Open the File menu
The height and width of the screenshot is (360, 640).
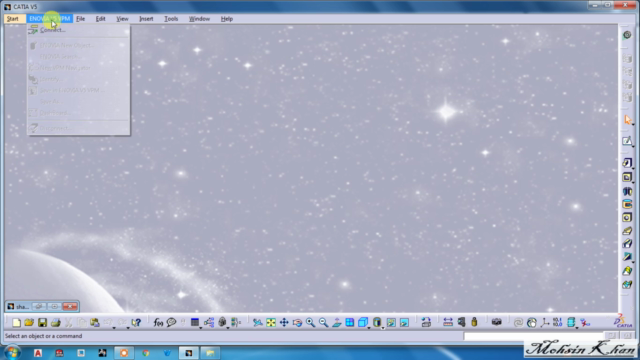(x=80, y=19)
